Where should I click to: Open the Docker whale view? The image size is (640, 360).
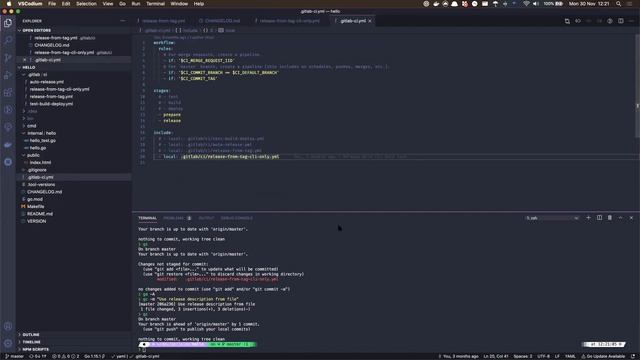coord(8,144)
